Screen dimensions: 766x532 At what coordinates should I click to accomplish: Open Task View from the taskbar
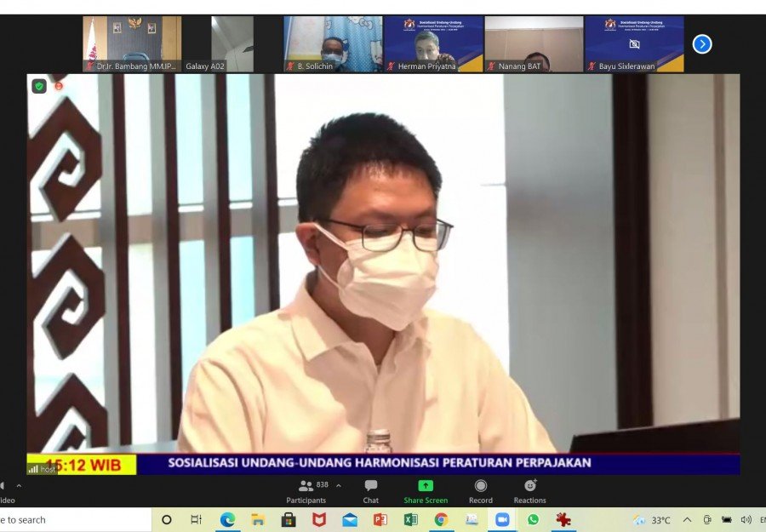[196, 520]
